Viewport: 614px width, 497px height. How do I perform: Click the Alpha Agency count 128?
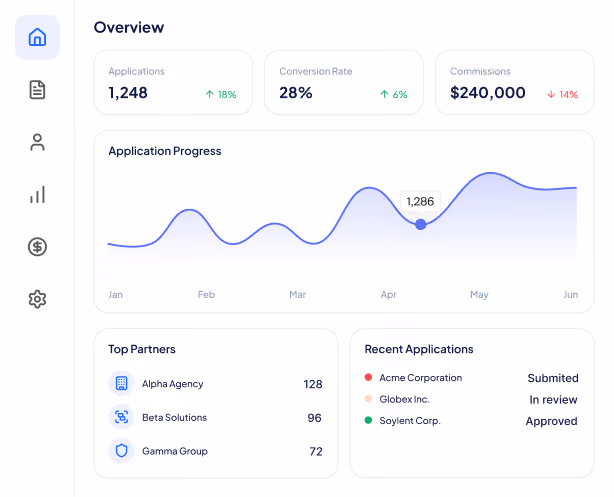313,384
